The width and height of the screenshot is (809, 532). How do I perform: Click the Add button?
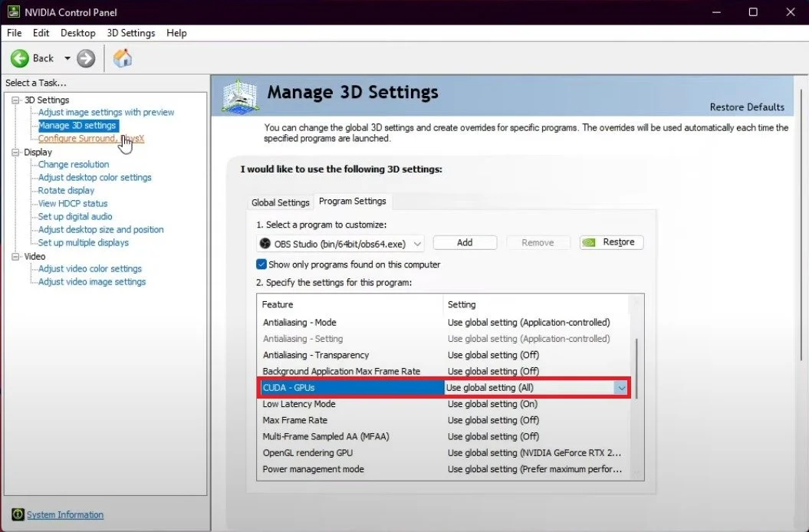(x=465, y=242)
